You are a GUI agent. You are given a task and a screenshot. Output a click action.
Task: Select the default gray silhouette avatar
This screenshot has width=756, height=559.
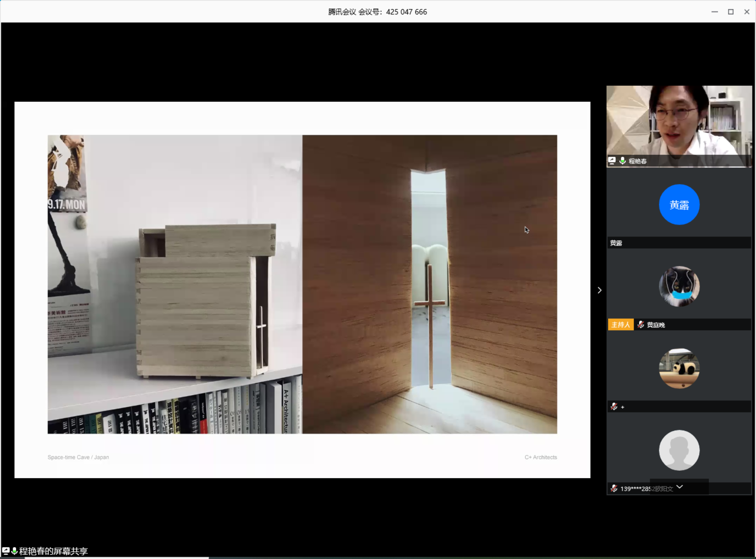(679, 450)
